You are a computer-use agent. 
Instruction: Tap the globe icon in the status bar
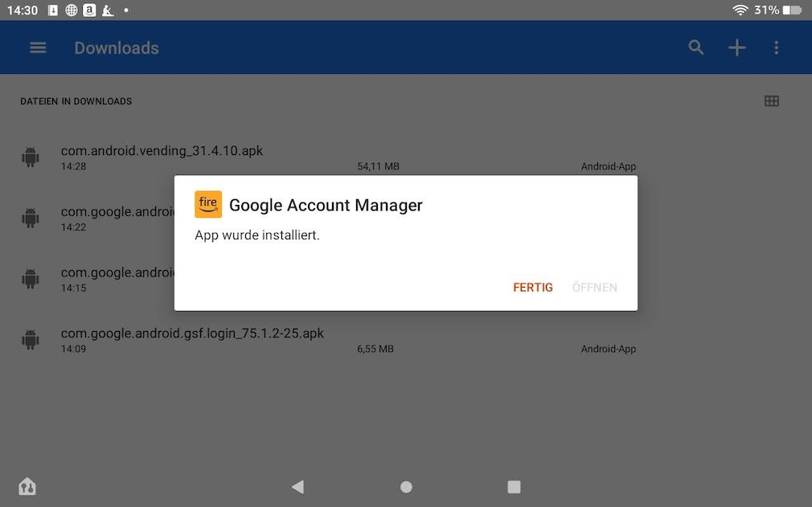point(71,10)
